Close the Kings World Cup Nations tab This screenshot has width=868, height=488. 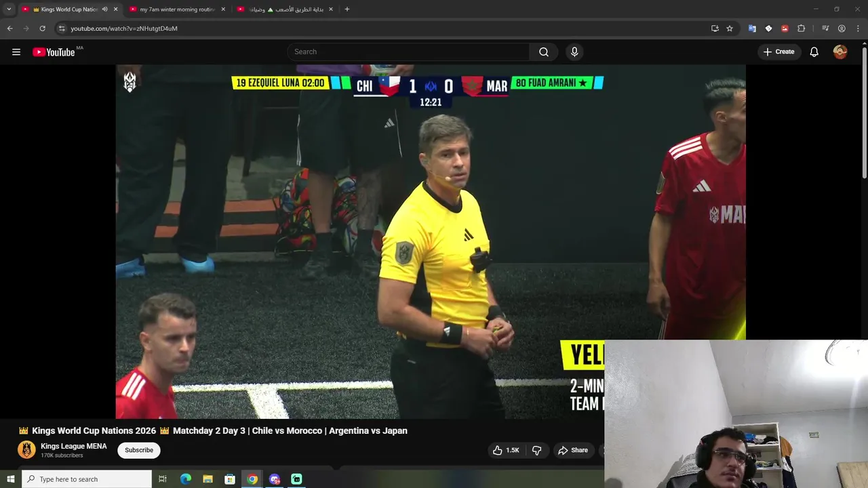115,9
